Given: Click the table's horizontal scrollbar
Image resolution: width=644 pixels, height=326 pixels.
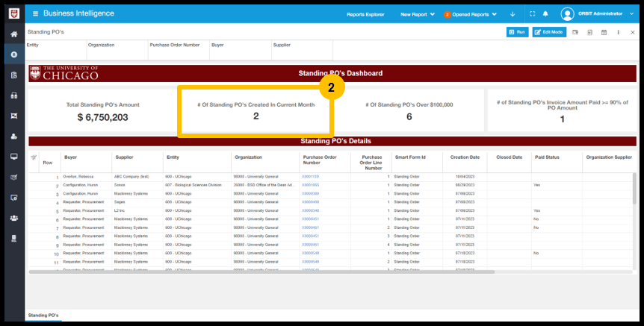Looking at the screenshot, I should [261, 272].
